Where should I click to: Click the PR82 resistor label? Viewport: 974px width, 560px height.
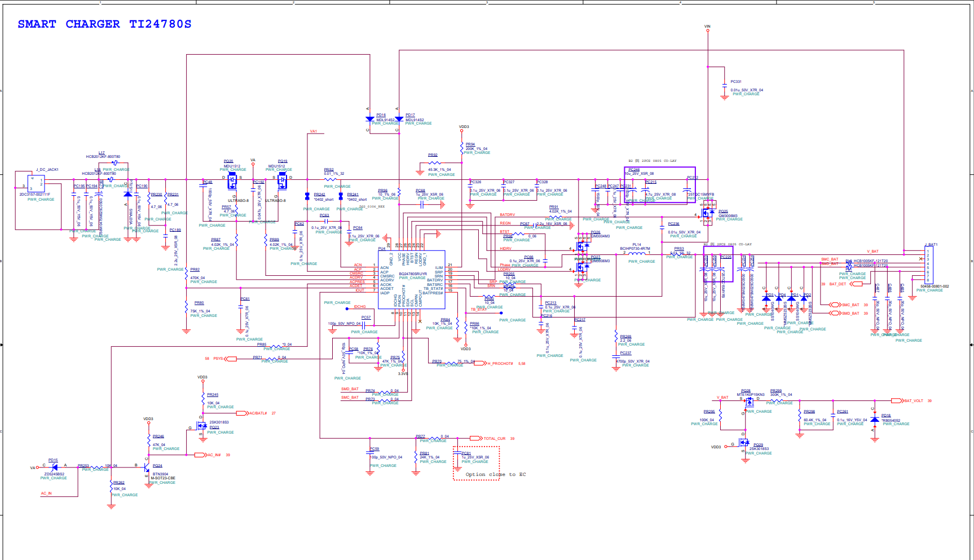pyautogui.click(x=195, y=270)
